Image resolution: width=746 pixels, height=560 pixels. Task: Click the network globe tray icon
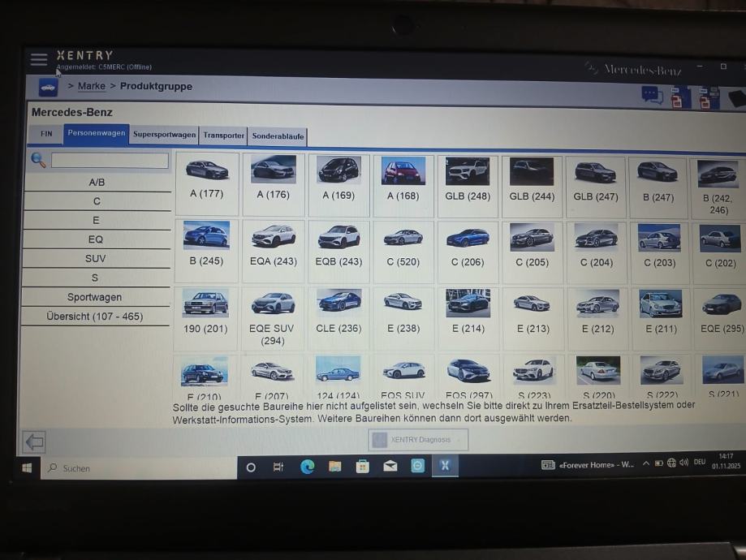(671, 463)
